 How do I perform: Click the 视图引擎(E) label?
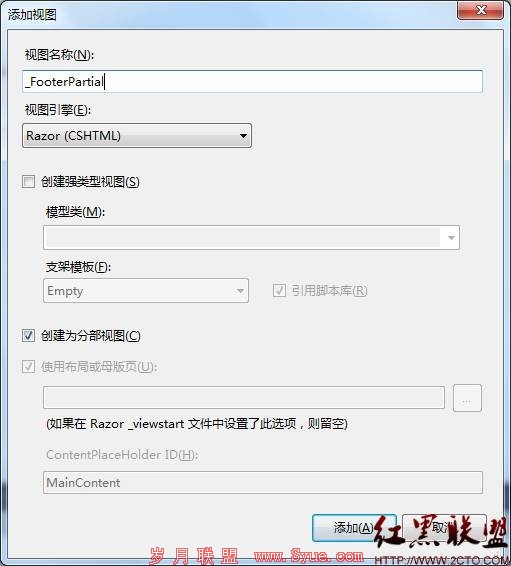[x=58, y=110]
